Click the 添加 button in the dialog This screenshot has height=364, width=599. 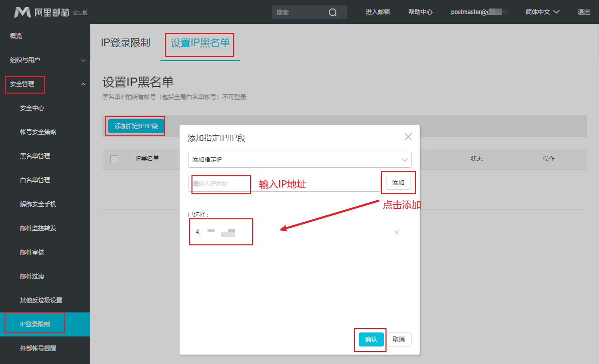398,183
